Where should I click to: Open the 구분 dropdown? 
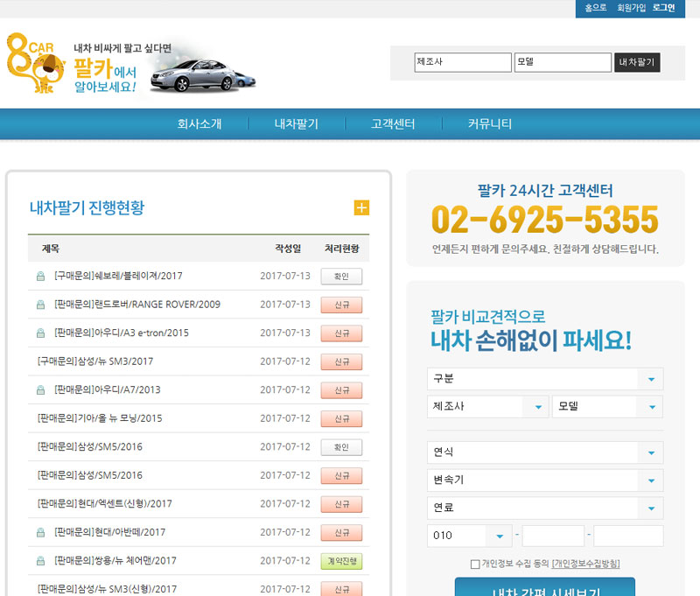(x=544, y=379)
